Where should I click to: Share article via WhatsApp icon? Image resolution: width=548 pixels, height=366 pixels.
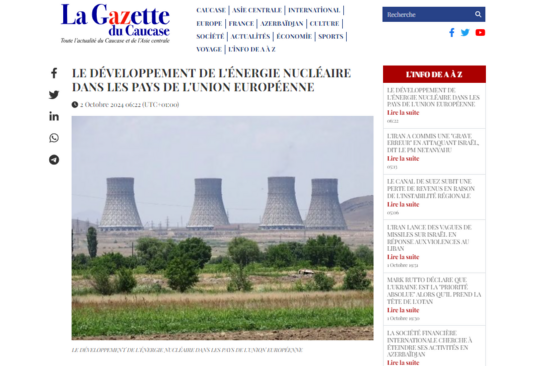54,138
